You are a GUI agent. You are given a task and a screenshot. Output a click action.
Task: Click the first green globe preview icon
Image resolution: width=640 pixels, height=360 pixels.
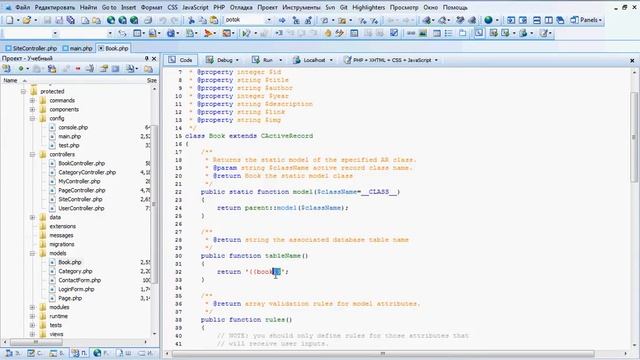click(x=111, y=20)
